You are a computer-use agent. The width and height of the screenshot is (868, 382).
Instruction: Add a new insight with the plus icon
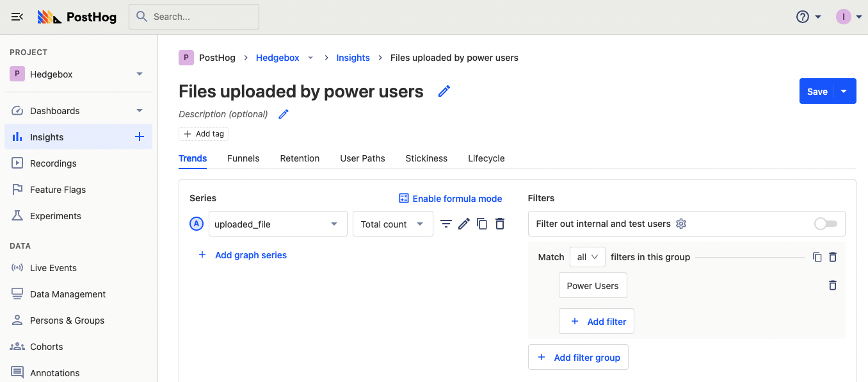140,137
